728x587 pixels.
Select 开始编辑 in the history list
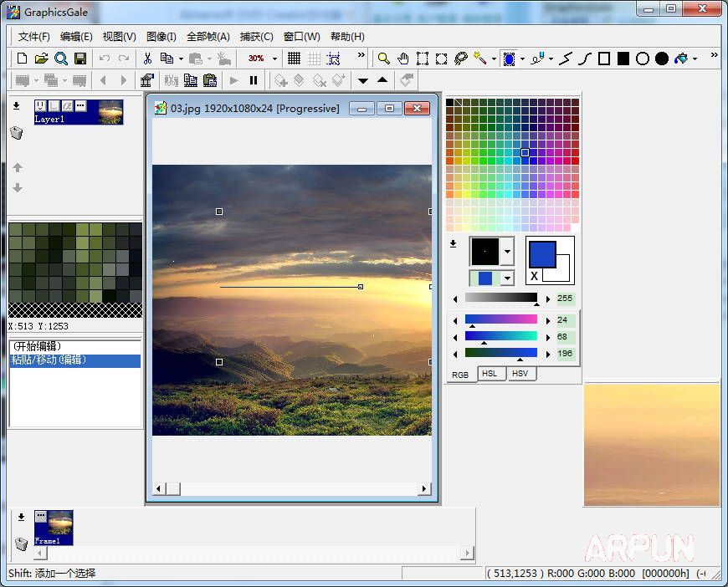tap(36, 346)
